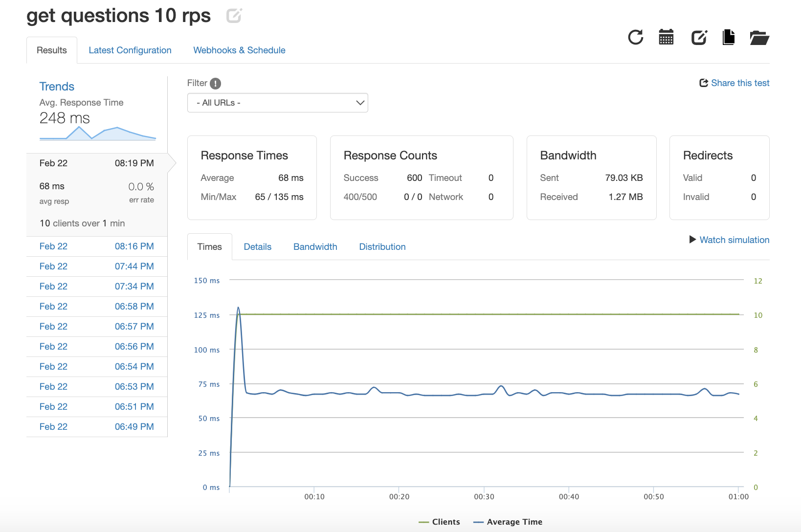Open the Trends heading link
Screen dimensions: 801x532
coord(57,87)
